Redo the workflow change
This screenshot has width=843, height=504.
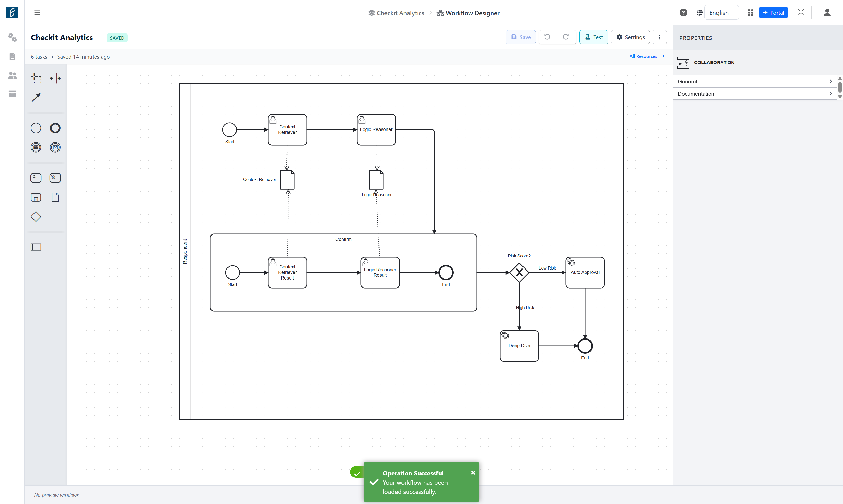click(x=566, y=37)
